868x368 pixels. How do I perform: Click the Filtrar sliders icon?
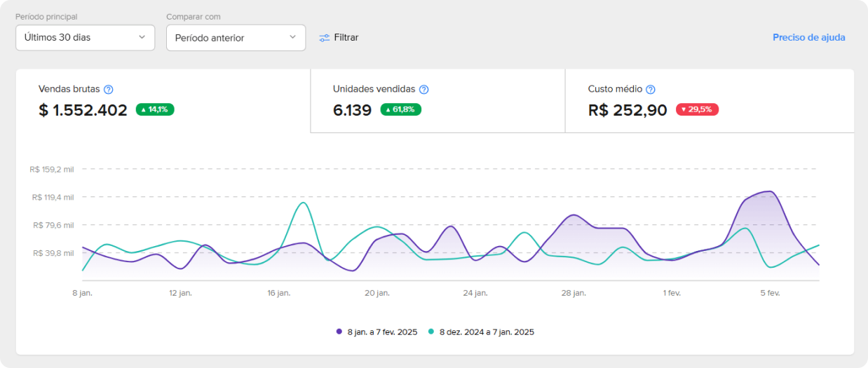point(324,38)
